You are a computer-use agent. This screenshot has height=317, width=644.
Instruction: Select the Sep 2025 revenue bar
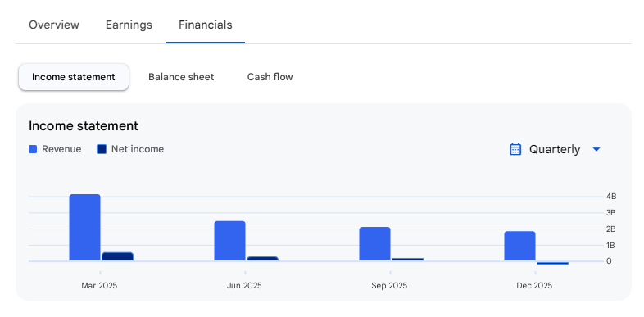point(374,244)
